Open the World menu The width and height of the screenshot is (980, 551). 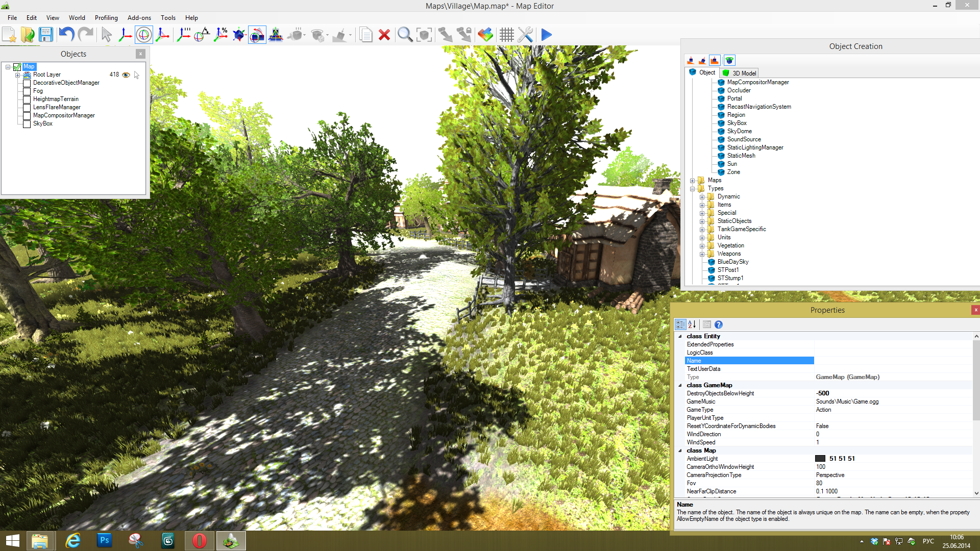(x=77, y=18)
